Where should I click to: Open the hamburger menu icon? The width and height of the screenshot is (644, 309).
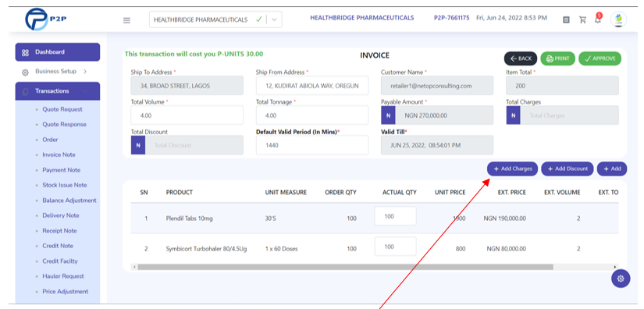[x=126, y=20]
